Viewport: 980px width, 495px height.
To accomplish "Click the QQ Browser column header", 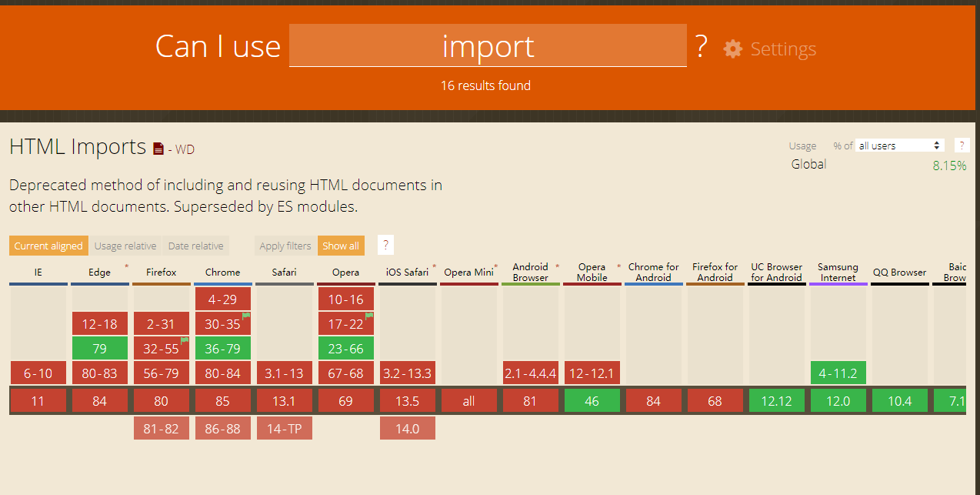I will (900, 273).
